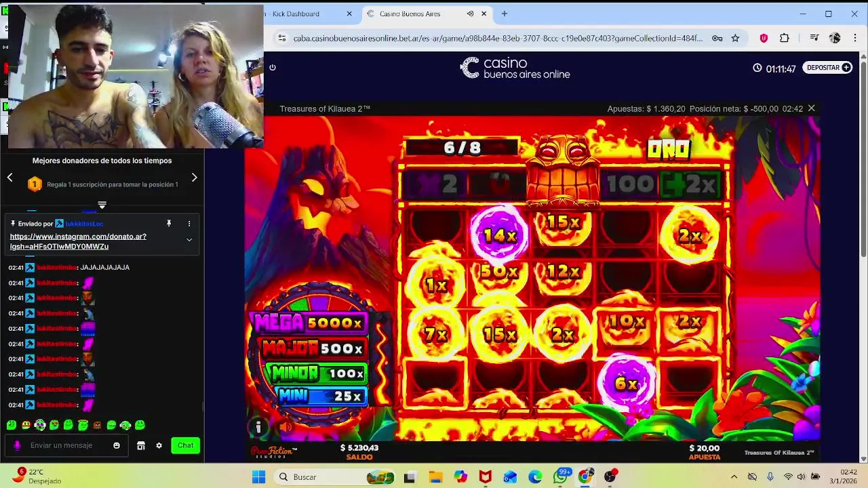Image resolution: width=868 pixels, height=488 pixels.
Task: Open pinned message three-dot options
Action: pos(189,224)
